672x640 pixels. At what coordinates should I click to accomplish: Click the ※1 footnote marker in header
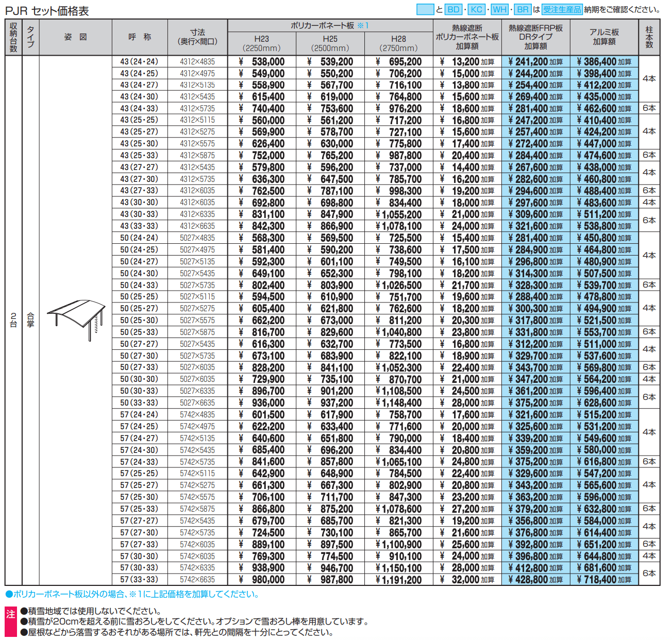[363, 25]
